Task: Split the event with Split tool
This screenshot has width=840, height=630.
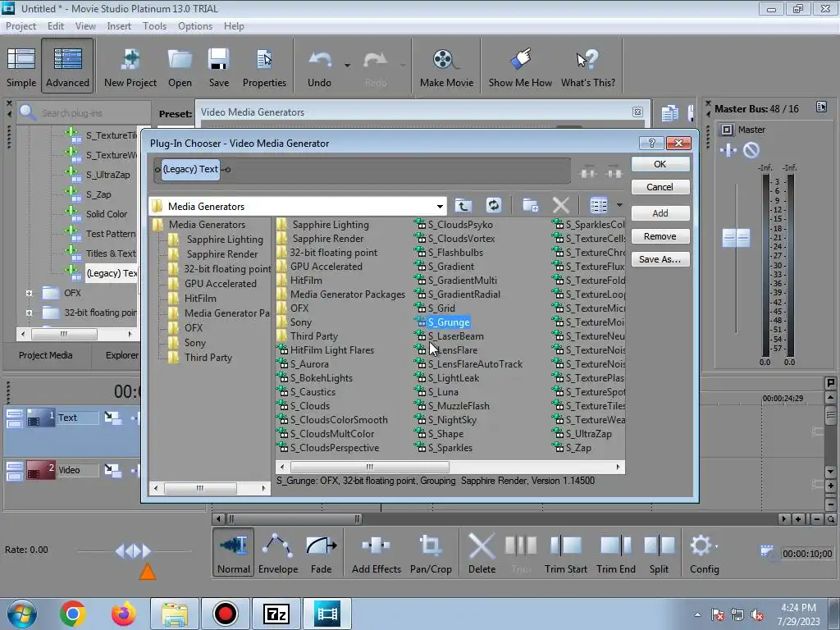Action: point(659,552)
